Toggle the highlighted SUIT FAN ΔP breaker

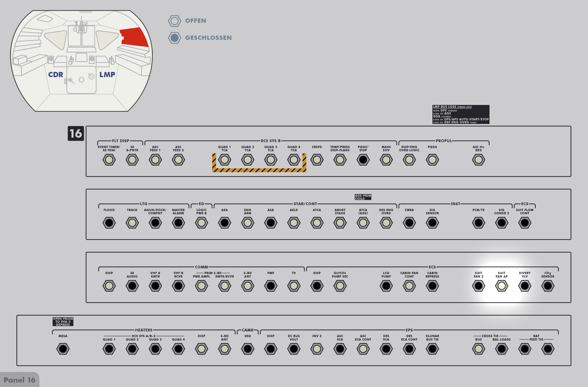pos(501,286)
